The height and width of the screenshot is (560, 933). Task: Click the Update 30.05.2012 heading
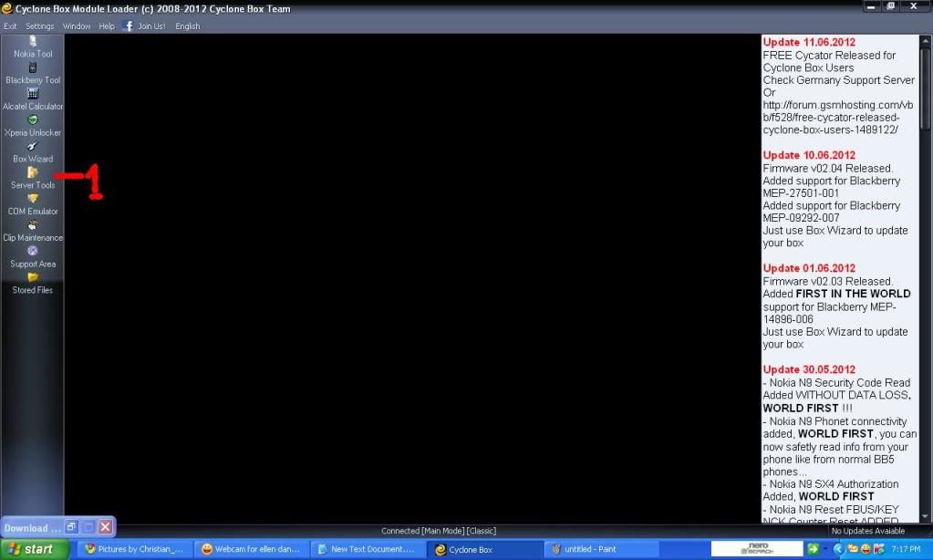tap(809, 369)
